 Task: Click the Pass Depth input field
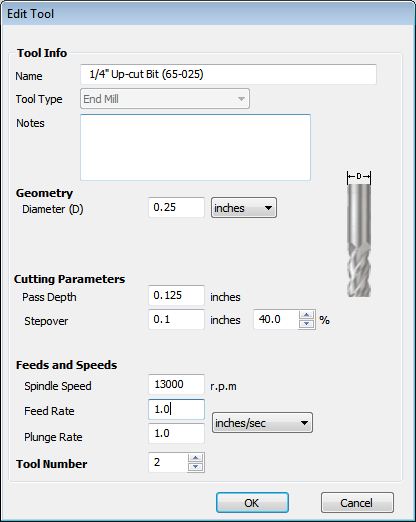(x=176, y=295)
